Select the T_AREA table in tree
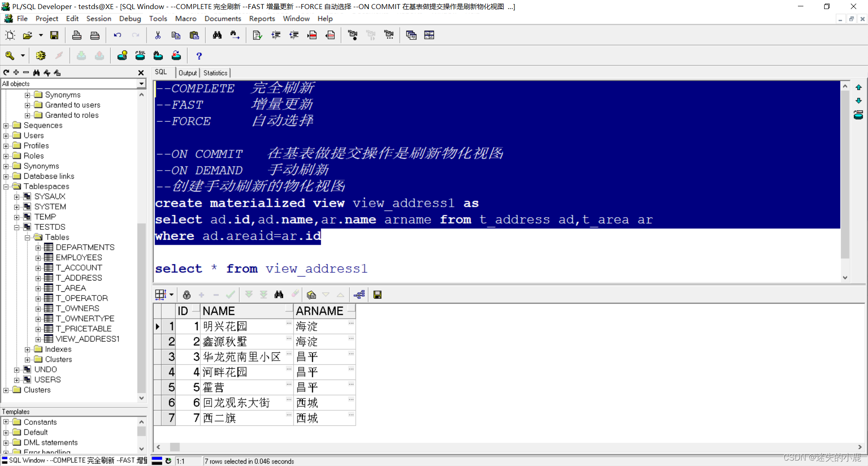The width and height of the screenshot is (868, 466). click(71, 288)
